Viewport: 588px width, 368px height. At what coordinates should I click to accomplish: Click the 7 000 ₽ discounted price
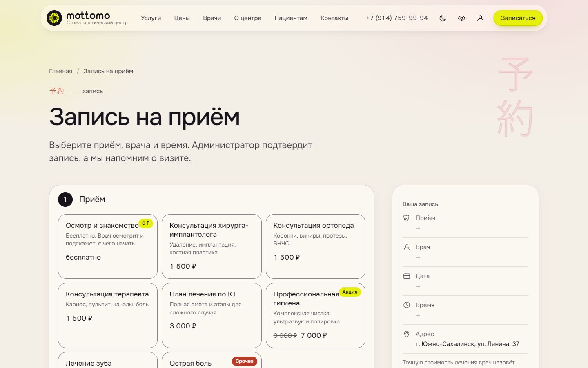(x=314, y=335)
